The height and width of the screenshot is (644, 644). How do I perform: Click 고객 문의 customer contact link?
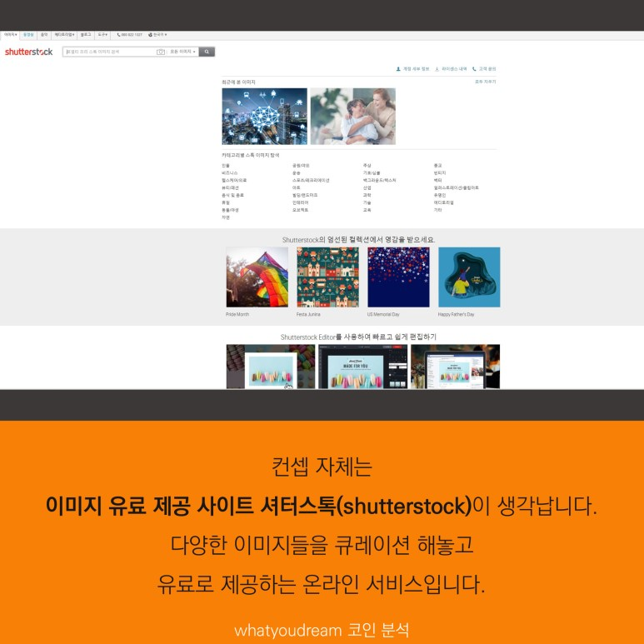(x=484, y=69)
